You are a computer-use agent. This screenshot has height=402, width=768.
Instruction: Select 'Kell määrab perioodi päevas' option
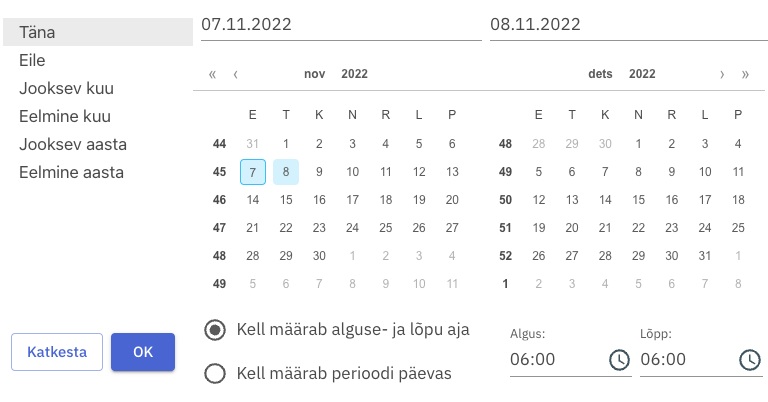click(x=214, y=374)
